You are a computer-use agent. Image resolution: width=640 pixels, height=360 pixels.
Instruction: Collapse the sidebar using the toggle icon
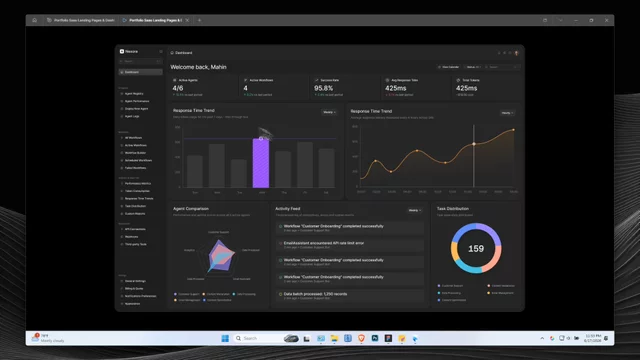(161, 51)
